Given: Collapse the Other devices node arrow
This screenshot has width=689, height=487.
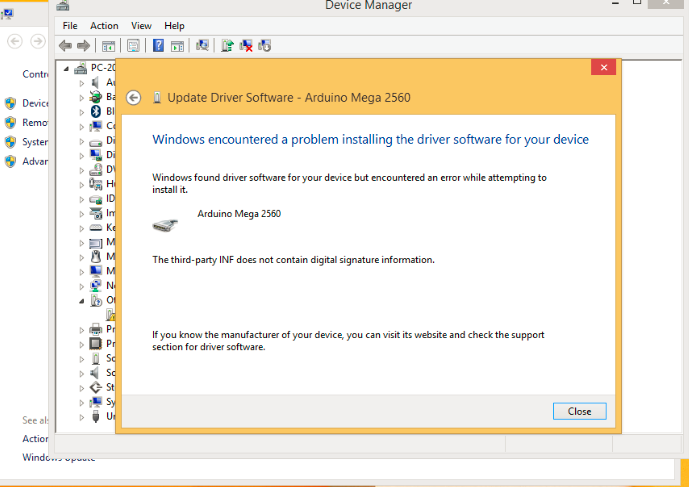Looking at the screenshot, I should coord(82,301).
